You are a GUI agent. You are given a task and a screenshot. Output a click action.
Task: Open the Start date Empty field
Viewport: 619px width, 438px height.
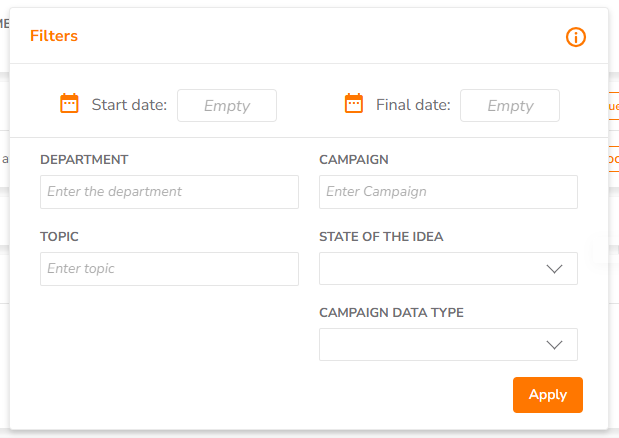click(227, 105)
